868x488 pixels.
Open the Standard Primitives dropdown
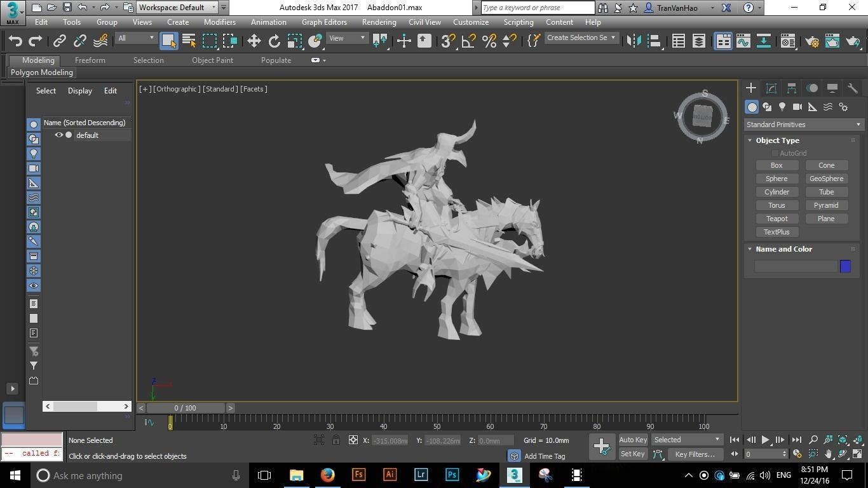[803, 125]
